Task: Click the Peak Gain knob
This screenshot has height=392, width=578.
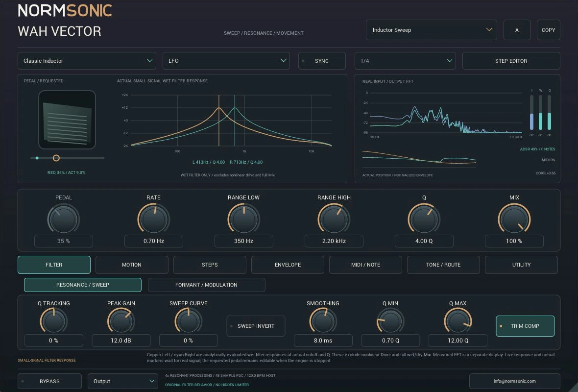Action: [121, 321]
